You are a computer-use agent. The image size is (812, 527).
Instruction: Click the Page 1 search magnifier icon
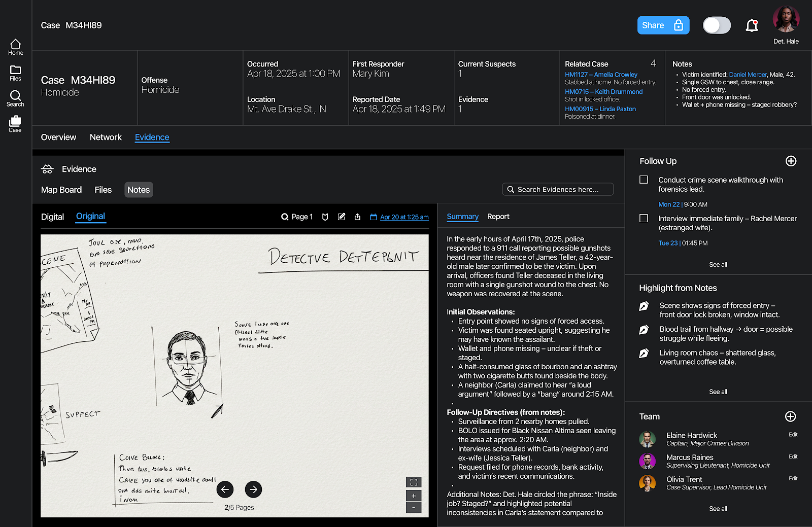(x=285, y=217)
